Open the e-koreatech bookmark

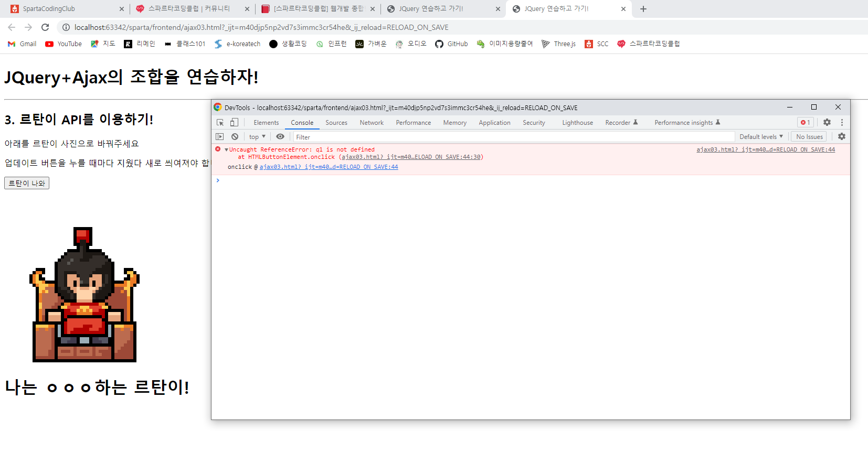point(237,44)
